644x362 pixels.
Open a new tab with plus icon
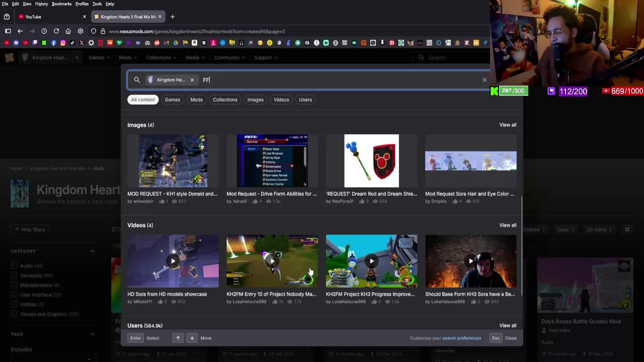pos(172,17)
